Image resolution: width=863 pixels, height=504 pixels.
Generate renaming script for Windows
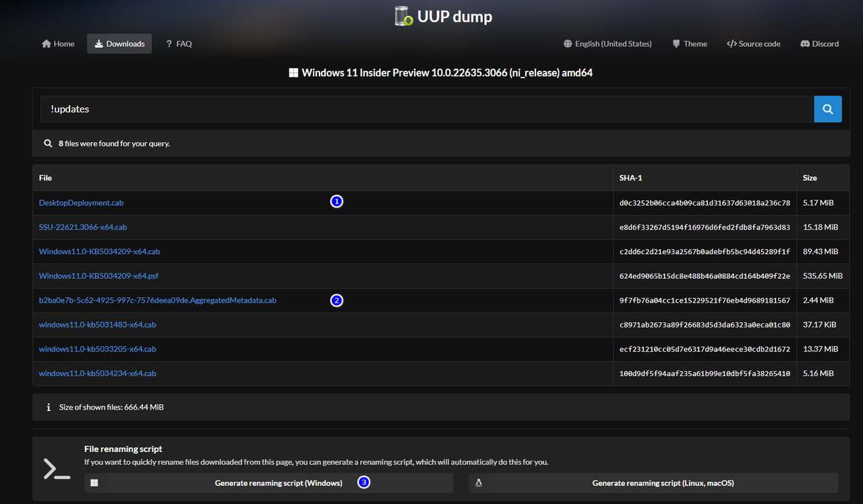268,483
